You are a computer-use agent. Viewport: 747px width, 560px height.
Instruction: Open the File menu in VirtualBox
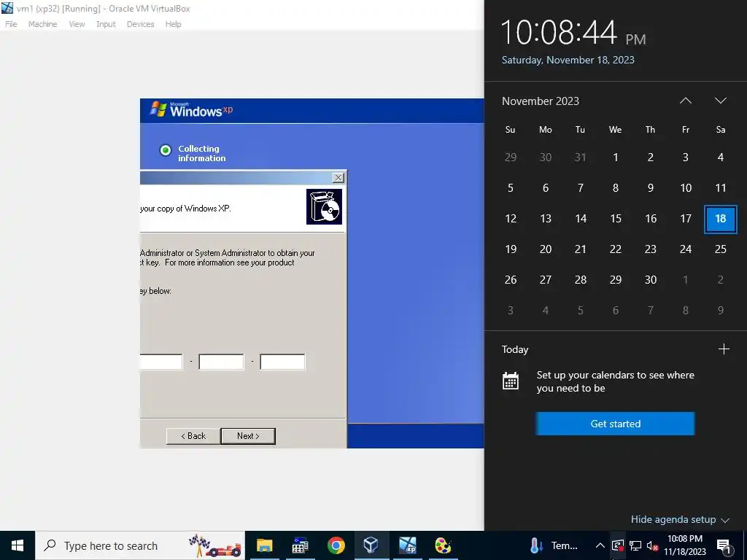pyautogui.click(x=11, y=24)
